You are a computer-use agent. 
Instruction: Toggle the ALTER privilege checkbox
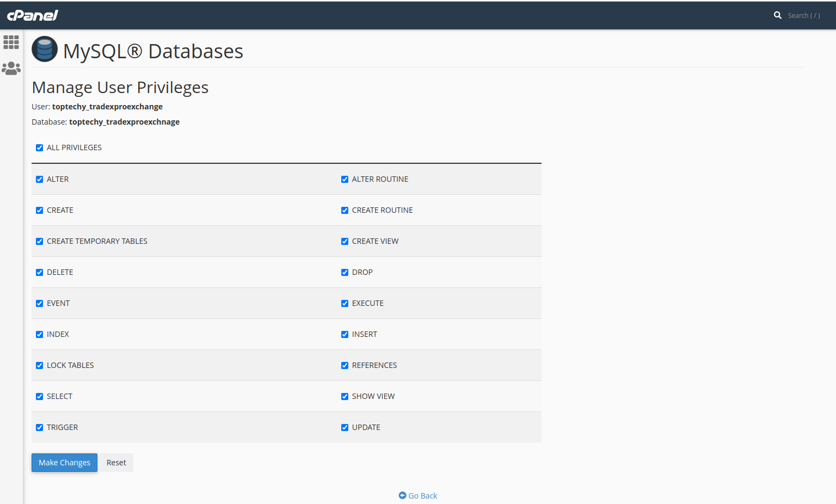tap(39, 179)
